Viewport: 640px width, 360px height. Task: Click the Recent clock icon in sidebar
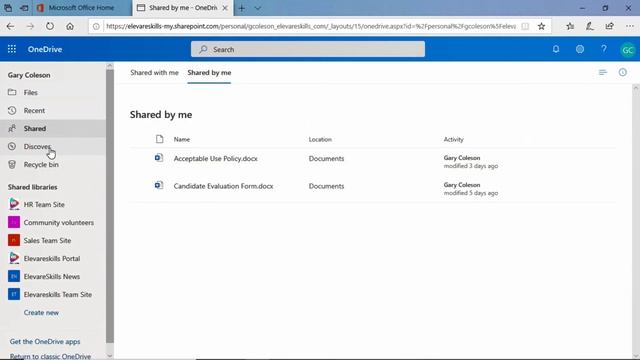coord(12,110)
